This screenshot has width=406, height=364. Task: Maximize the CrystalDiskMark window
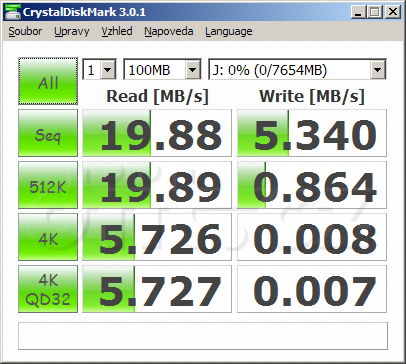point(375,12)
